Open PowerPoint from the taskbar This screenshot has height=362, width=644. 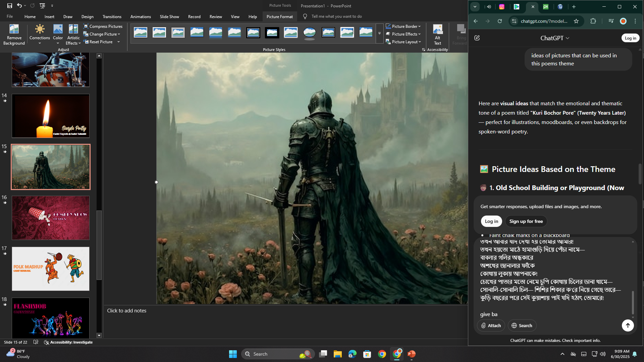click(412, 354)
